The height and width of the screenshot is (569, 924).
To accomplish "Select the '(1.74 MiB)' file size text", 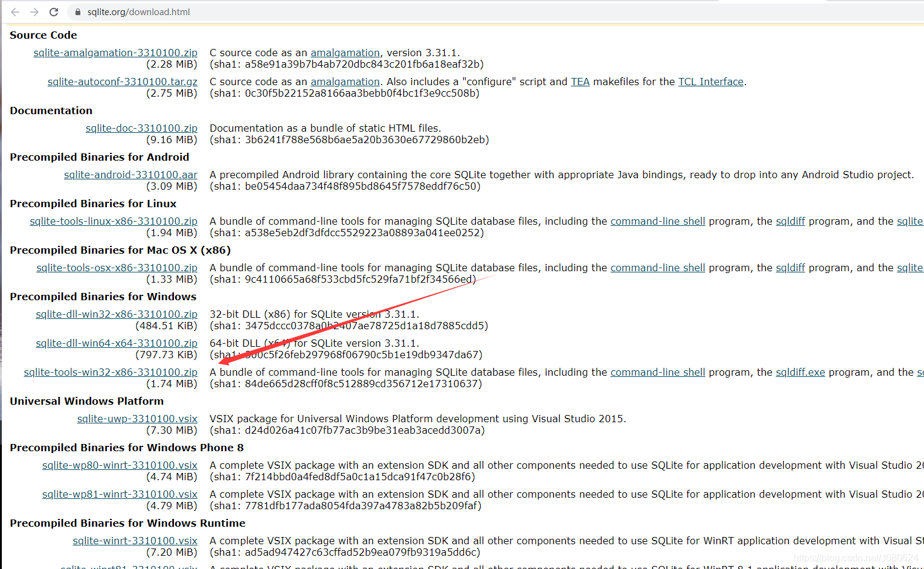I will (x=172, y=384).
